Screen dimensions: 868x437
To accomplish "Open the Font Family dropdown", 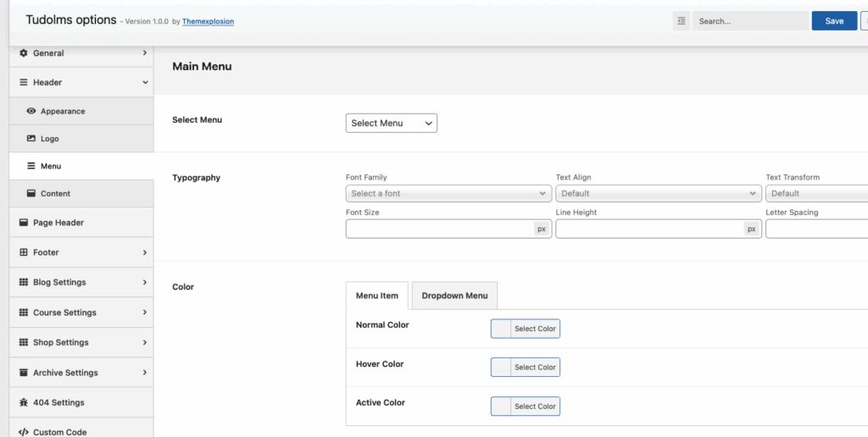I will coord(448,194).
